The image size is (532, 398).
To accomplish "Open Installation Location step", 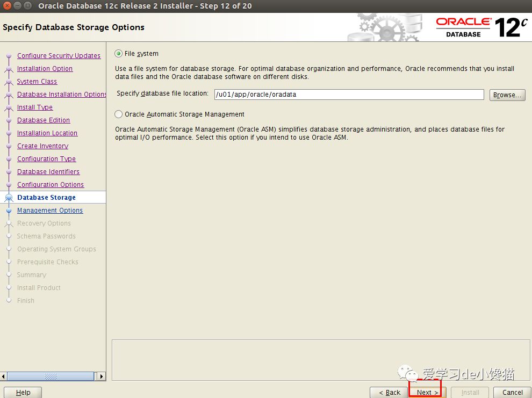I will point(47,133).
